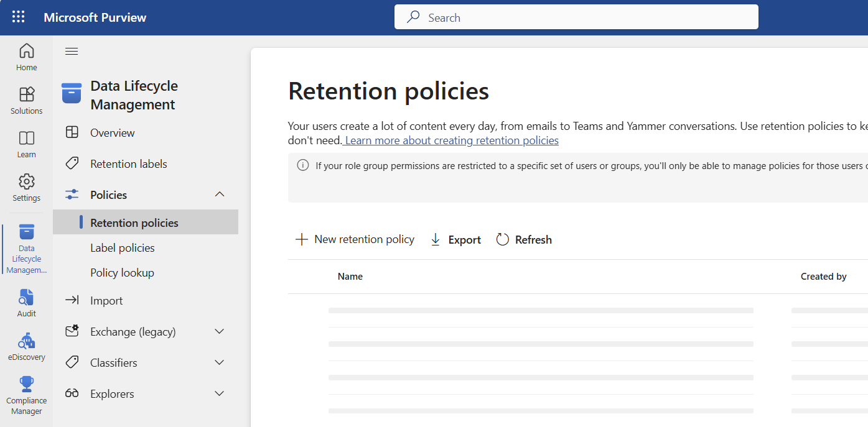Refresh the policies list
The width and height of the screenshot is (868, 427).
click(524, 239)
